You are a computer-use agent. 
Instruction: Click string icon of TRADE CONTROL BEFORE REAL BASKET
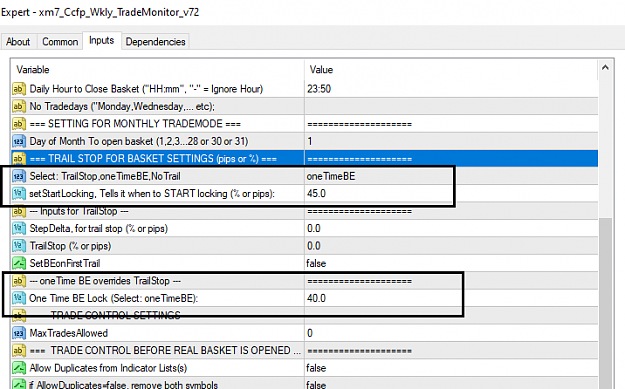click(x=19, y=351)
